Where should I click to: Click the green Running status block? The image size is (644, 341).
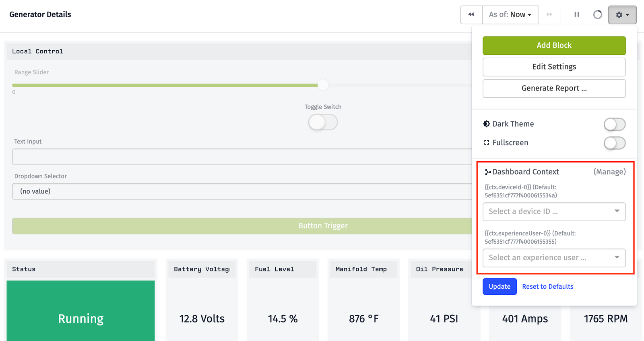[80, 311]
